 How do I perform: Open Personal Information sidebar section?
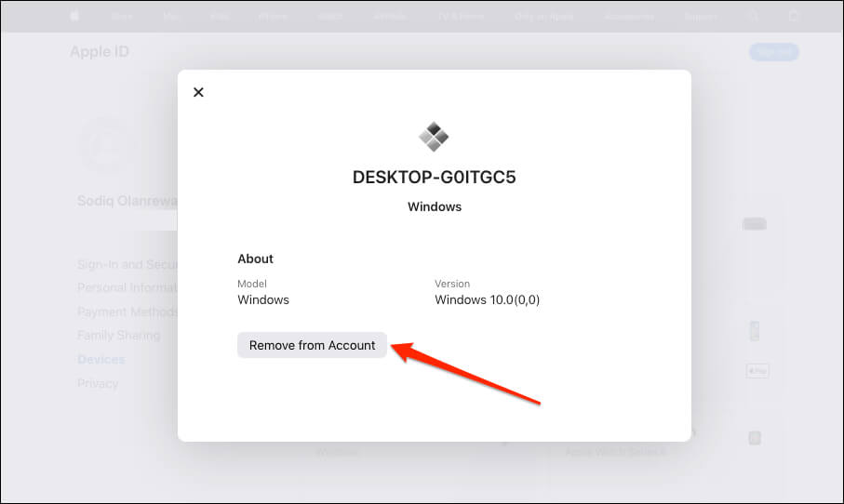tap(127, 287)
